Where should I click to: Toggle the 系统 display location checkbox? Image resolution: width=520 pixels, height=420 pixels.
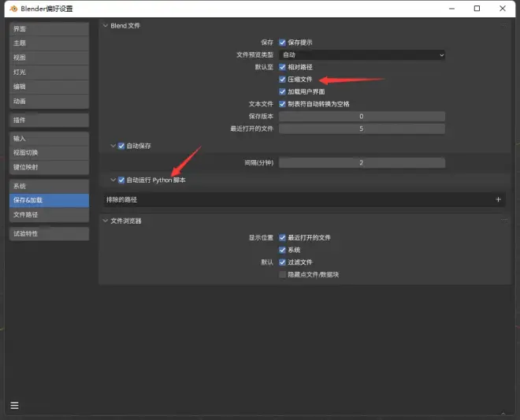(x=282, y=250)
